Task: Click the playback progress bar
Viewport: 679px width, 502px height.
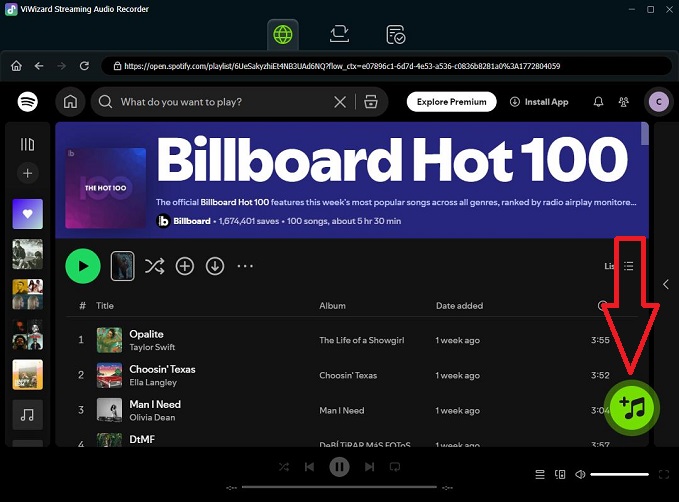Action: (x=339, y=487)
